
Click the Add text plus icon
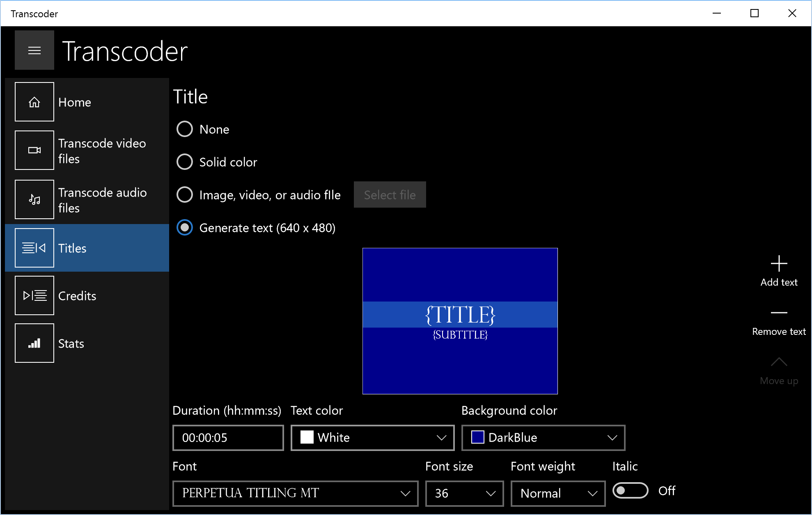coord(779,264)
